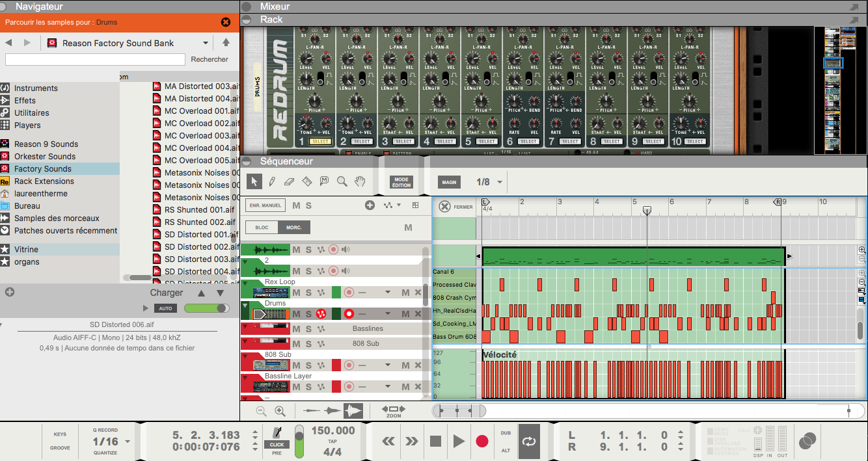Screen dimensions: 868x461
Task: Mute the Drums track
Action: point(296,313)
